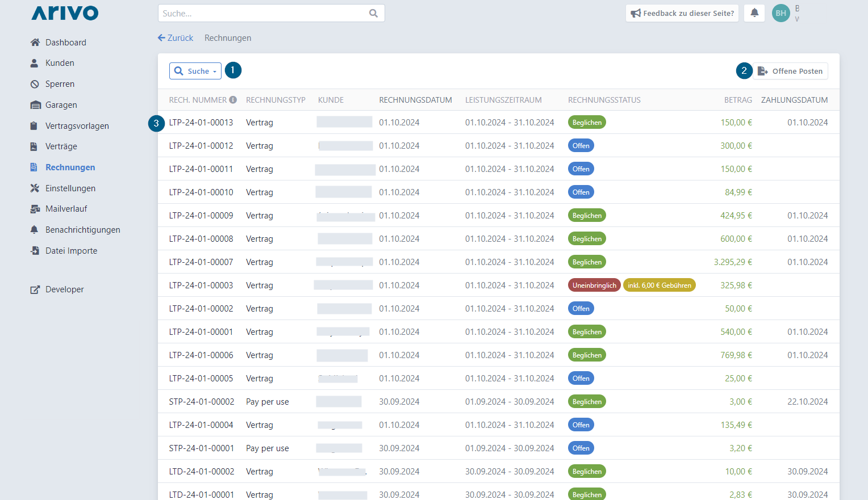The height and width of the screenshot is (500, 868).
Task: Click the Sperren ban icon
Action: 35,84
